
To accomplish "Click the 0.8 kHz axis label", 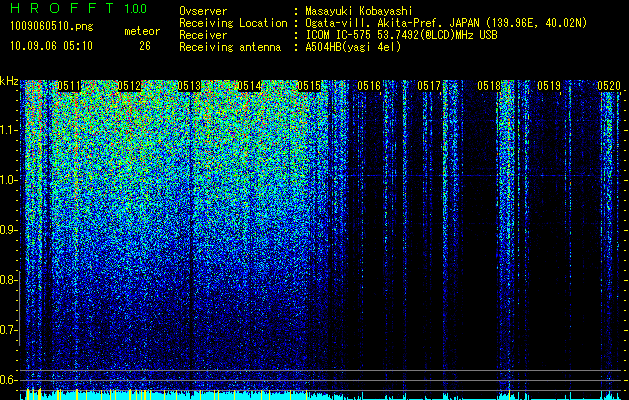I will pyautogui.click(x=9, y=280).
